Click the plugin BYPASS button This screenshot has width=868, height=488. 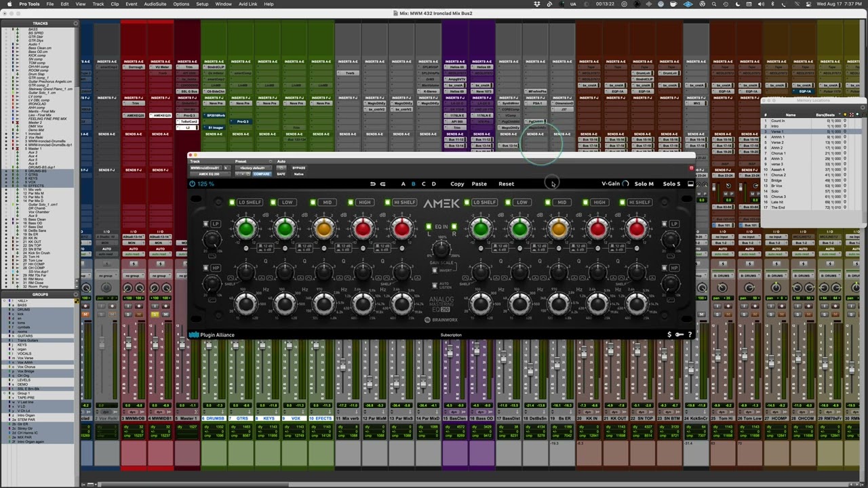[298, 167]
